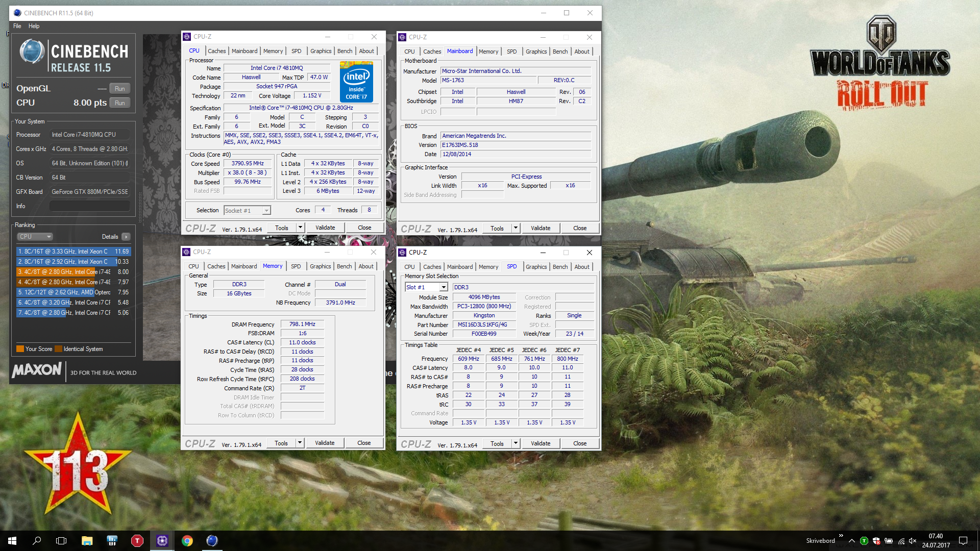This screenshot has width=980, height=551.
Task: Click the Core Speed value 3790.95 MHz
Action: [248, 164]
